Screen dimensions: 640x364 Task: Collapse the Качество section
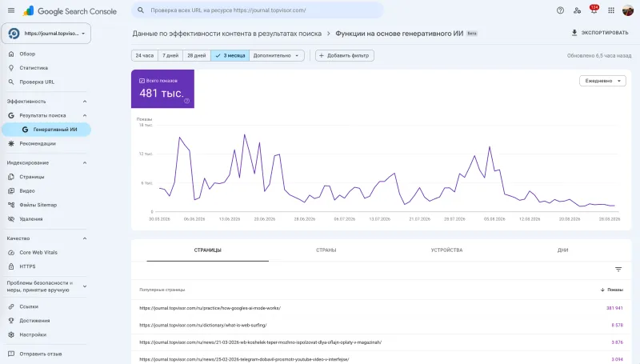pos(85,238)
